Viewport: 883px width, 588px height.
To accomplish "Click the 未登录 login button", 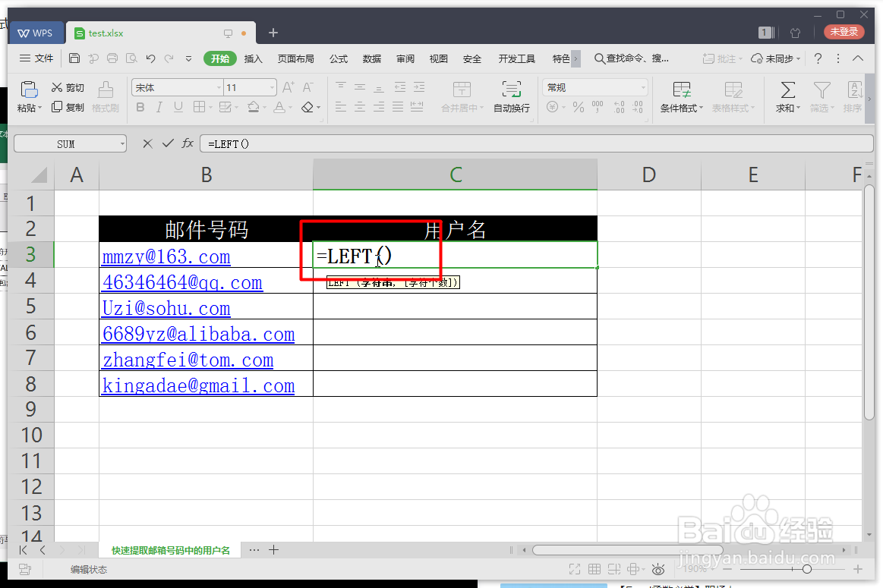I will (844, 32).
